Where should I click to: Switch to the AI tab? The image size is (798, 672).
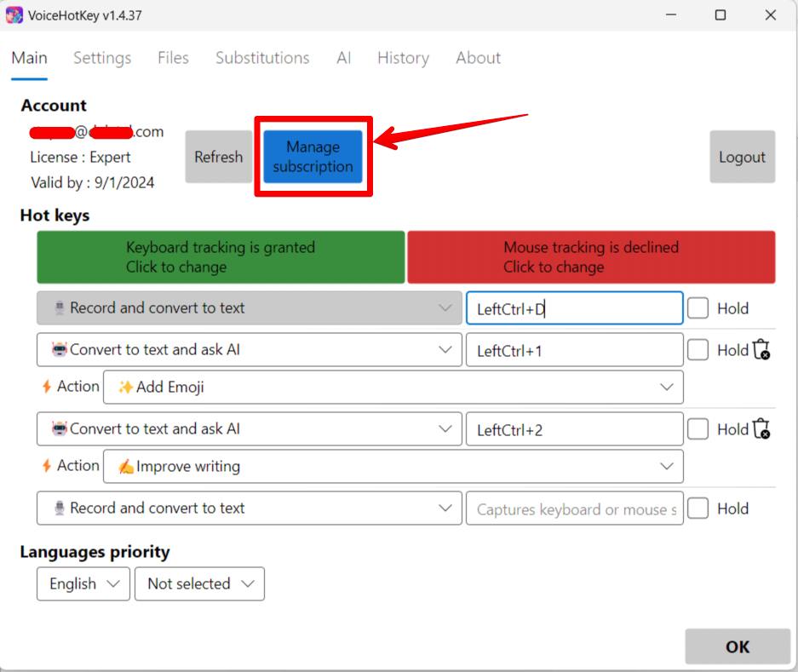[x=344, y=58]
